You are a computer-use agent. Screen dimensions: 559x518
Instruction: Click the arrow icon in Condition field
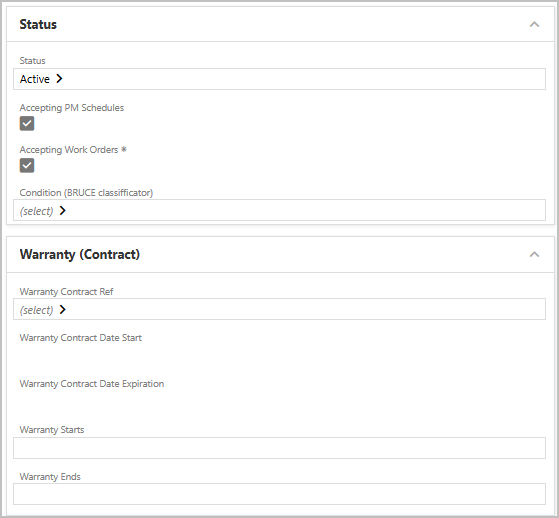coord(63,210)
